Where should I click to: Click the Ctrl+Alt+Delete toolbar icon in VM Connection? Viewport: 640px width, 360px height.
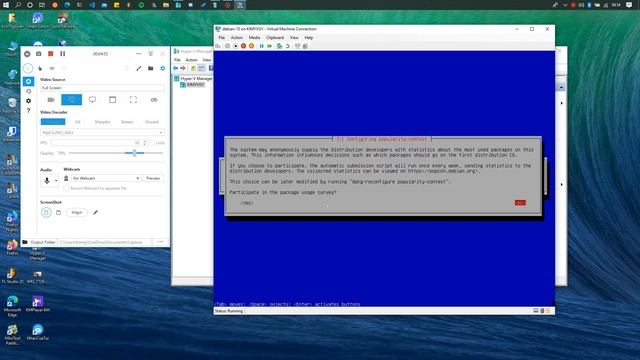[x=218, y=46]
